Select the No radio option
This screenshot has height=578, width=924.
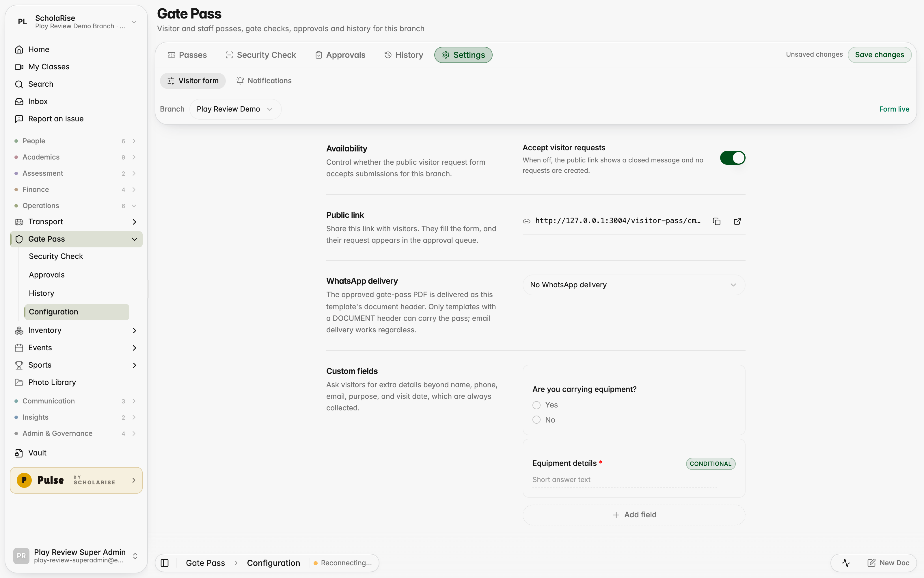(x=536, y=420)
